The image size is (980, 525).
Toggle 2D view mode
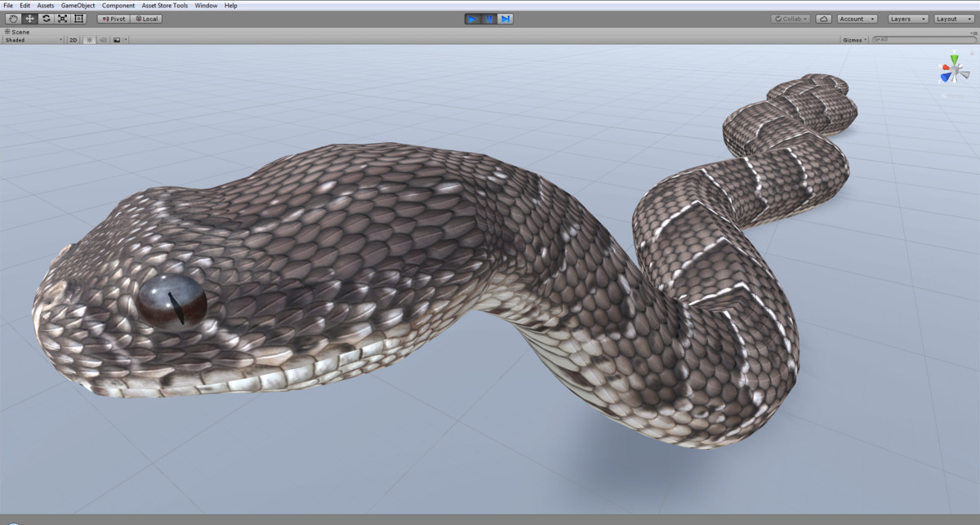[71, 38]
